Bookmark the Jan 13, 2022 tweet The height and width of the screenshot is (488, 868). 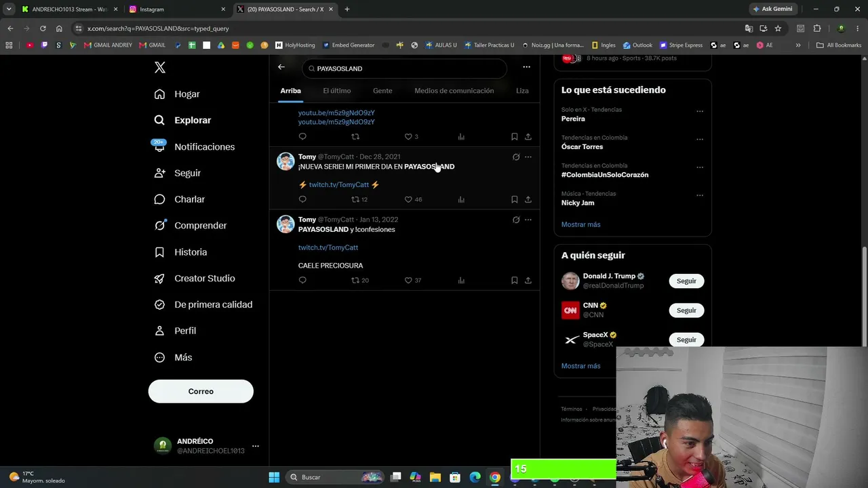click(x=514, y=280)
